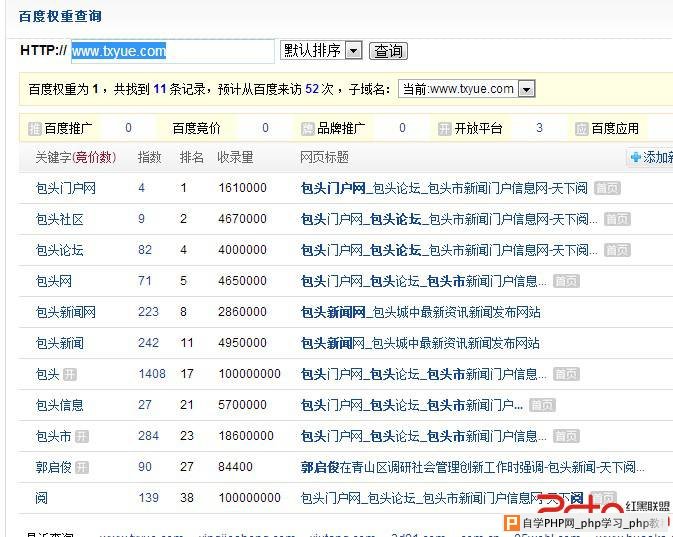Click 收录量 value 1610000
This screenshot has height=537, width=673.
[243, 188]
